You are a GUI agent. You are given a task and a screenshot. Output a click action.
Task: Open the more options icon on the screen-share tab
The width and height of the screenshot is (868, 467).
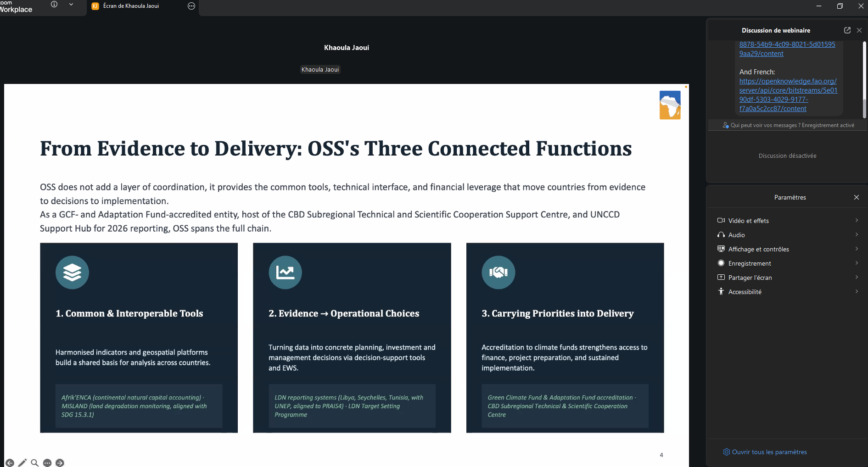(x=191, y=6)
